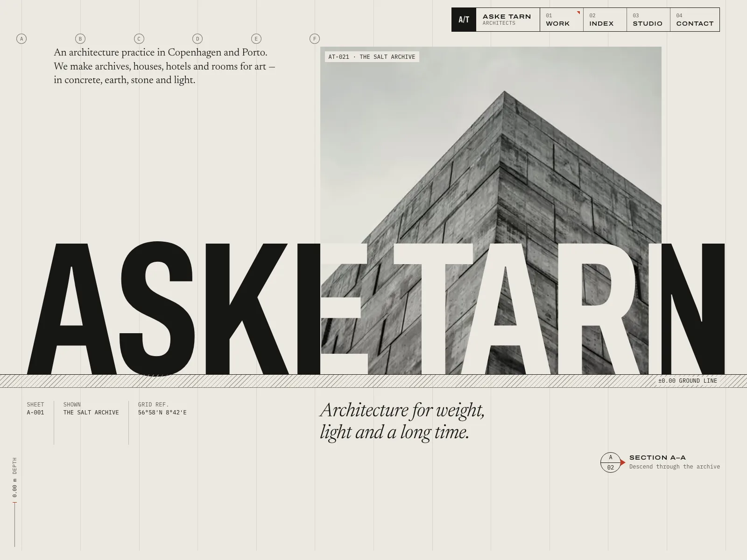Image resolution: width=747 pixels, height=560 pixels.
Task: Click the A/T logo mark
Action: click(464, 20)
